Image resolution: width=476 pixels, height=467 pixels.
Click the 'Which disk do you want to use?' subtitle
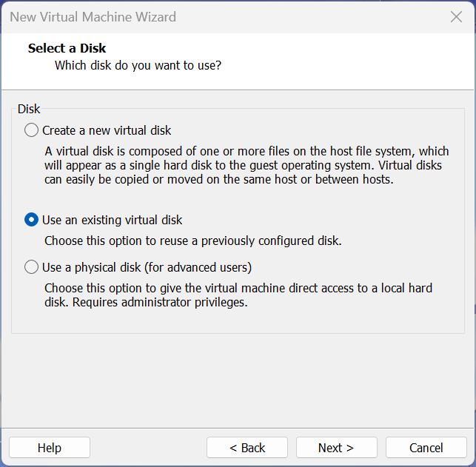pyautogui.click(x=138, y=65)
